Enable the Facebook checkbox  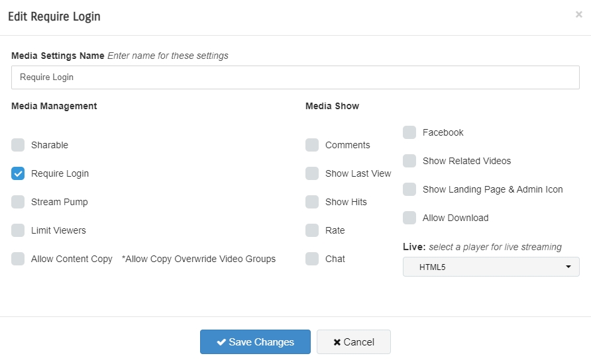(409, 132)
